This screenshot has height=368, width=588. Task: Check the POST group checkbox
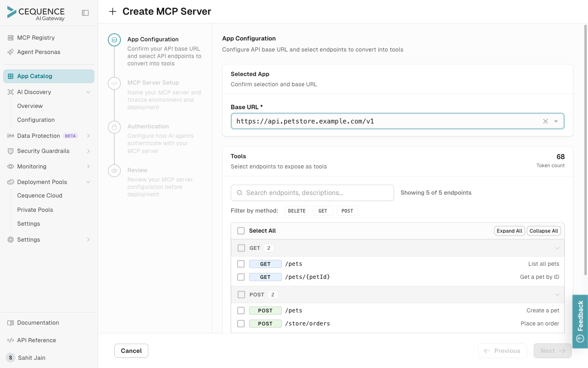click(241, 294)
